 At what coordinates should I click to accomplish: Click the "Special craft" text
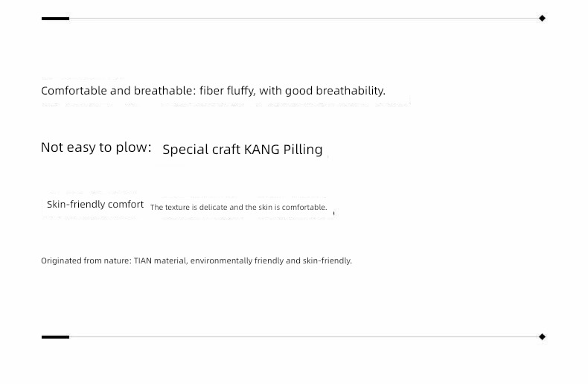(202, 150)
